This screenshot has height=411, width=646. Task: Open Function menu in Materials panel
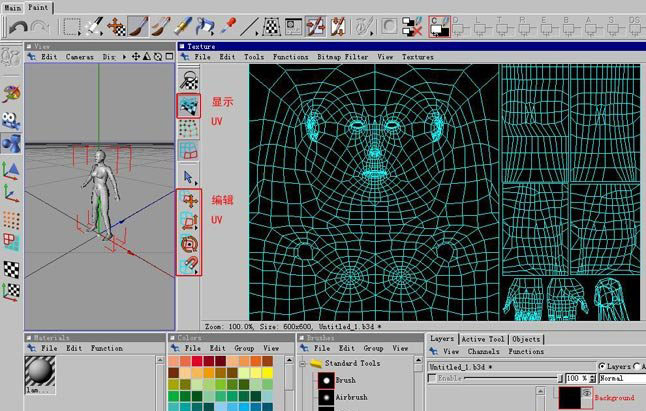(107, 348)
